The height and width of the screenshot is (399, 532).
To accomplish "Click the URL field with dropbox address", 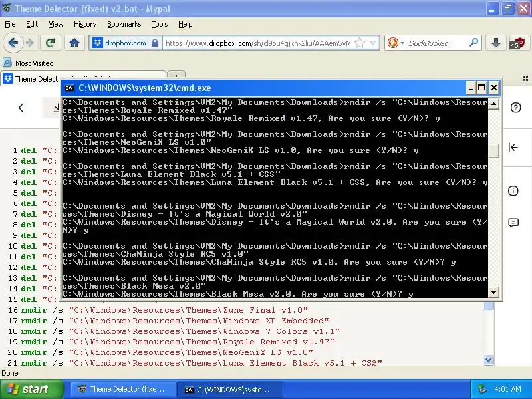I will (x=257, y=43).
